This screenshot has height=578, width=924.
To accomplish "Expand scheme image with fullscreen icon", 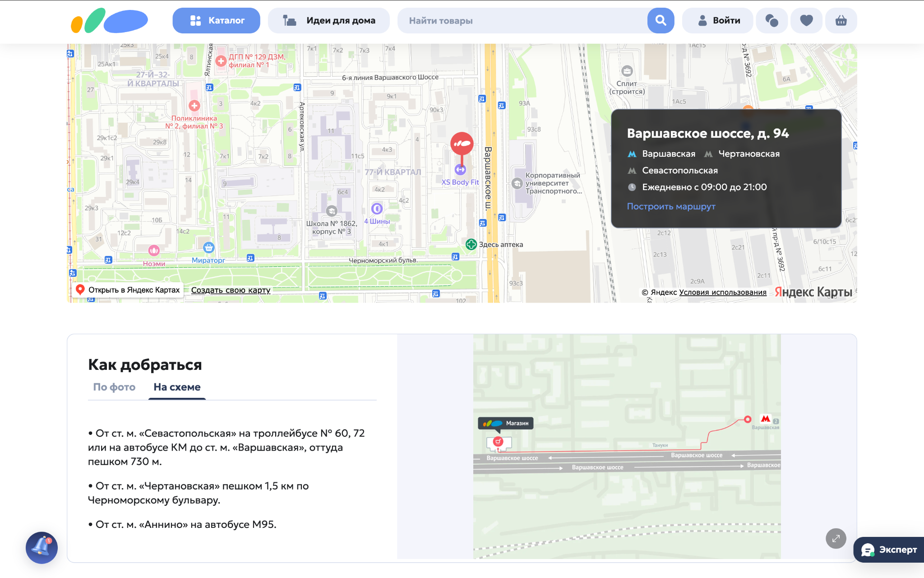I will 836,538.
